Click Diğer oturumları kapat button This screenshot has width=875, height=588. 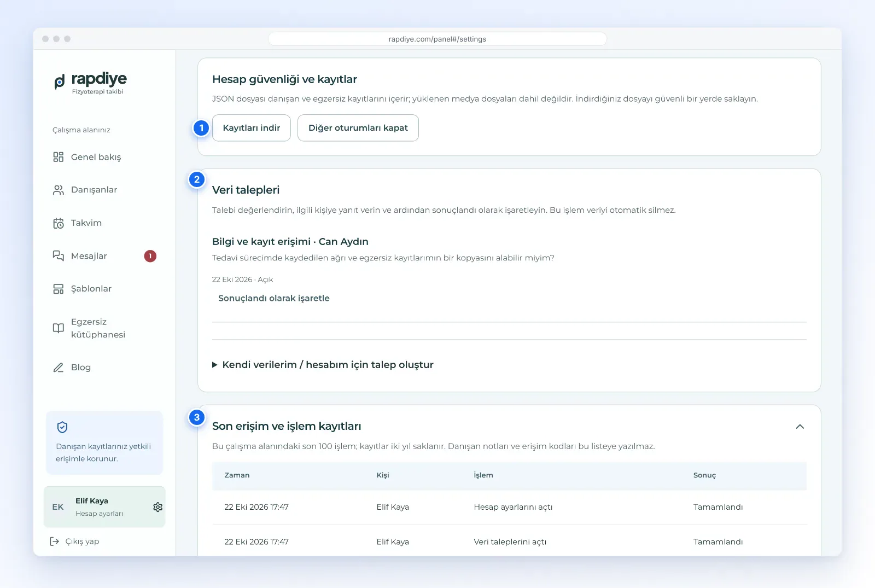coord(358,128)
